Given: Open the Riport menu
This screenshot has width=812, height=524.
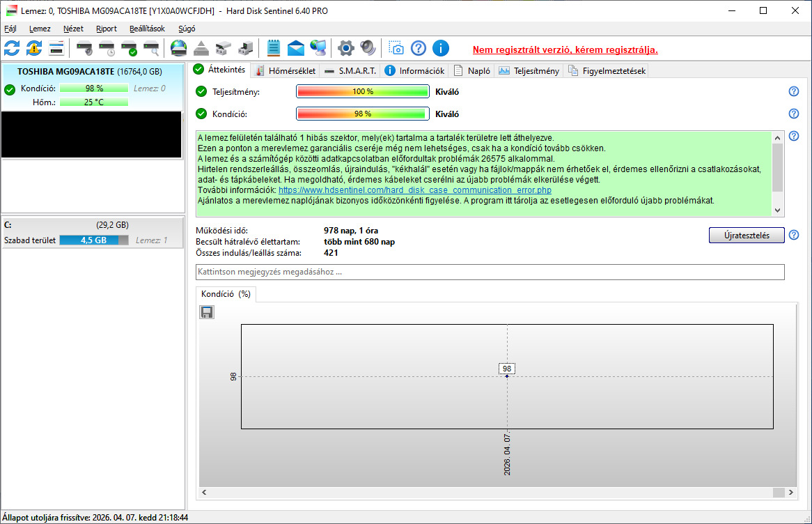Looking at the screenshot, I should (x=106, y=29).
